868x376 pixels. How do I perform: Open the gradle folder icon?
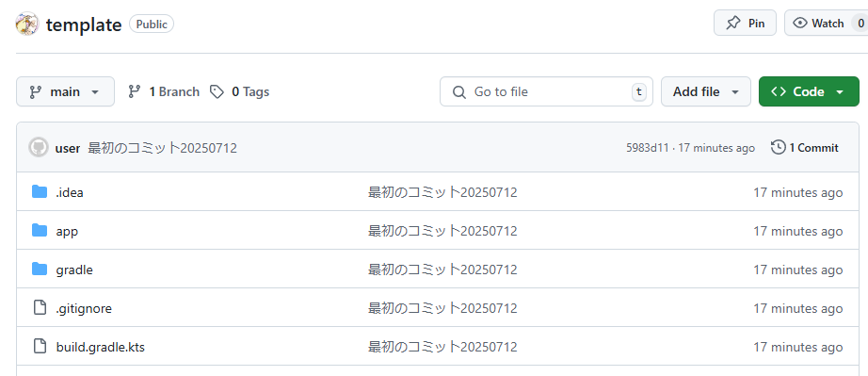tap(40, 270)
